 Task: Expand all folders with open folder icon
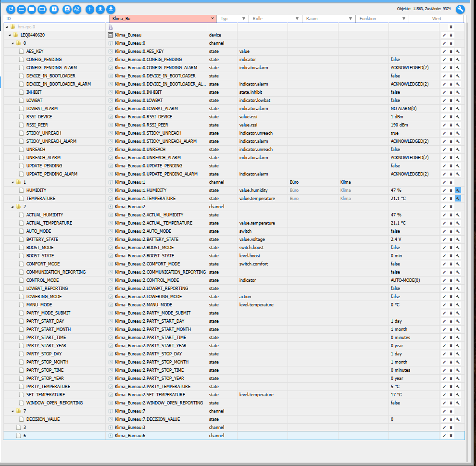click(42, 9)
